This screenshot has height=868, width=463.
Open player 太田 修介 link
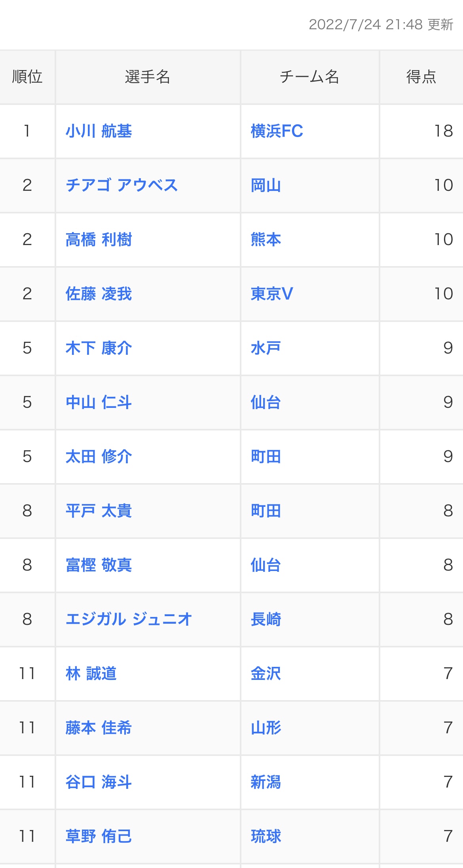coord(99,457)
